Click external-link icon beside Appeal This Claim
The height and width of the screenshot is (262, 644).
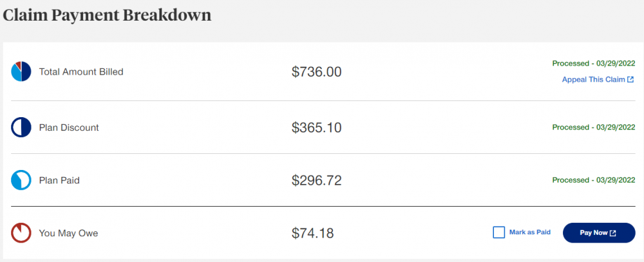point(630,80)
